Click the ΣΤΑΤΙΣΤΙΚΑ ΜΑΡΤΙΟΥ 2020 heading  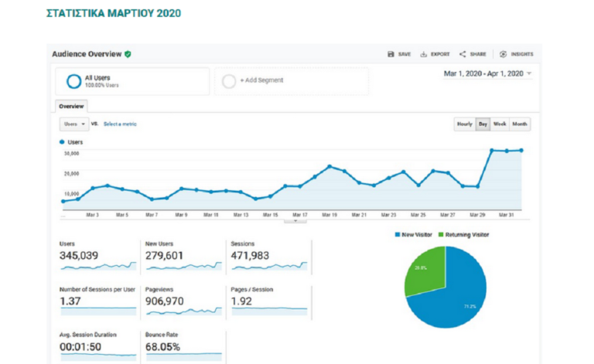114,13
